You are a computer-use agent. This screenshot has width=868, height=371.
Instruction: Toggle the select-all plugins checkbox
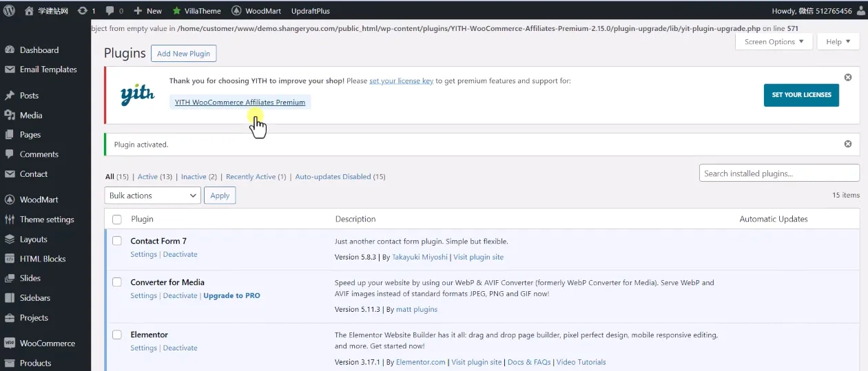117,219
